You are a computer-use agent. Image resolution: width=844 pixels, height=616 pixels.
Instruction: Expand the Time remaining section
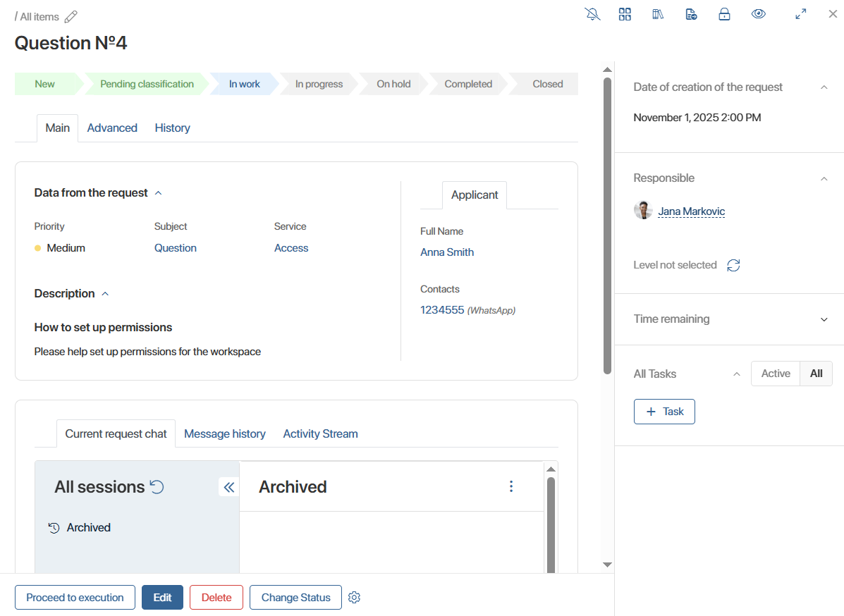[824, 319]
